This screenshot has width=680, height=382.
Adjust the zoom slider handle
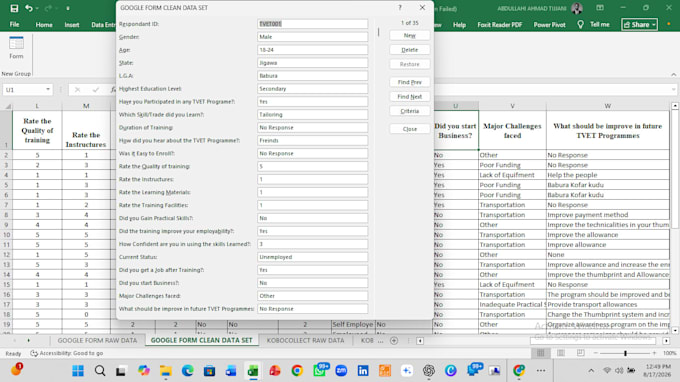pos(625,353)
